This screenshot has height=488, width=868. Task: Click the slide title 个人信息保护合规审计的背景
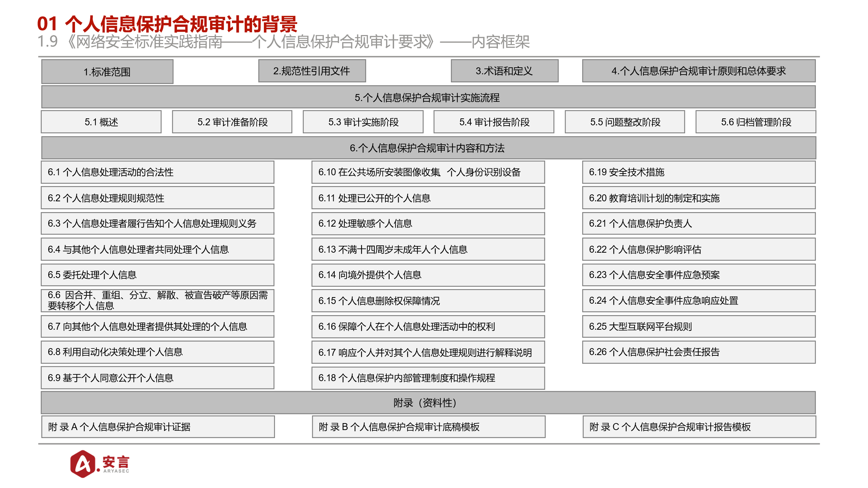tap(181, 24)
